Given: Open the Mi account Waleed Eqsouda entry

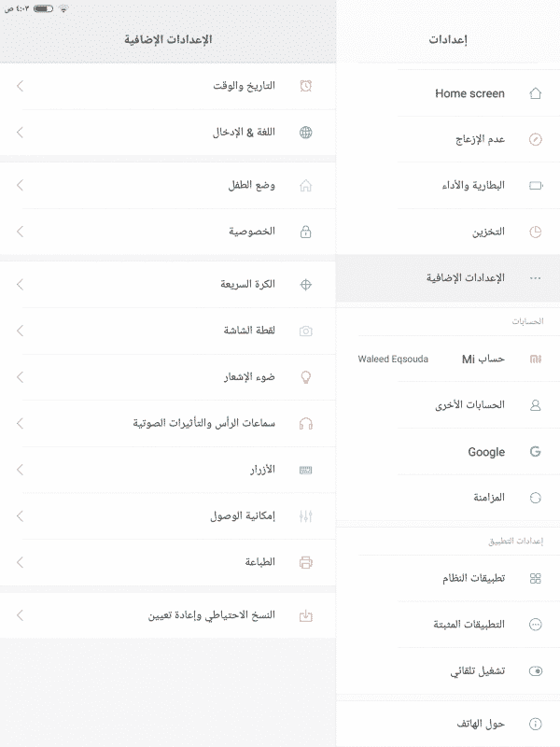Looking at the screenshot, I should 448,359.
